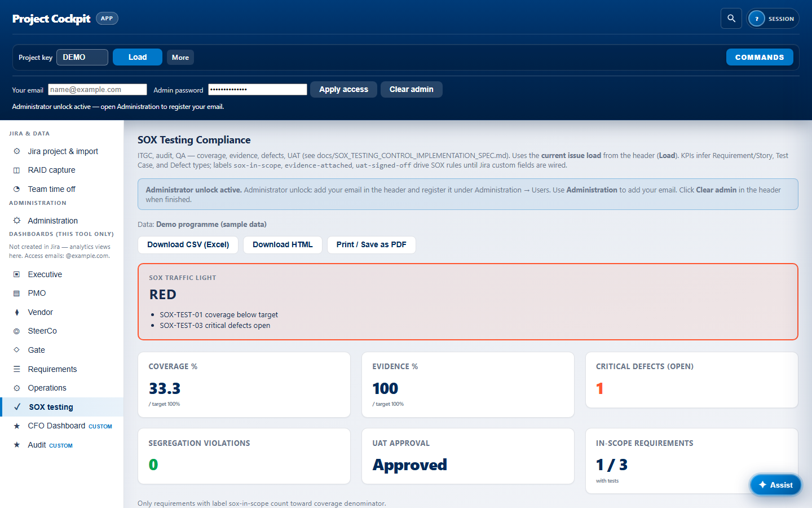This screenshot has width=812, height=508.
Task: Open the Audit custom dashboard
Action: (x=62, y=445)
